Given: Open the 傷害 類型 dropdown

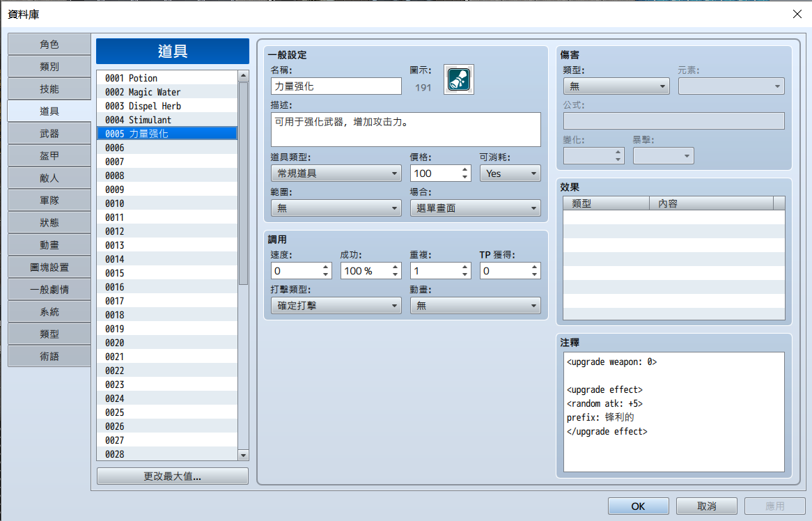Looking at the screenshot, I should 616,86.
